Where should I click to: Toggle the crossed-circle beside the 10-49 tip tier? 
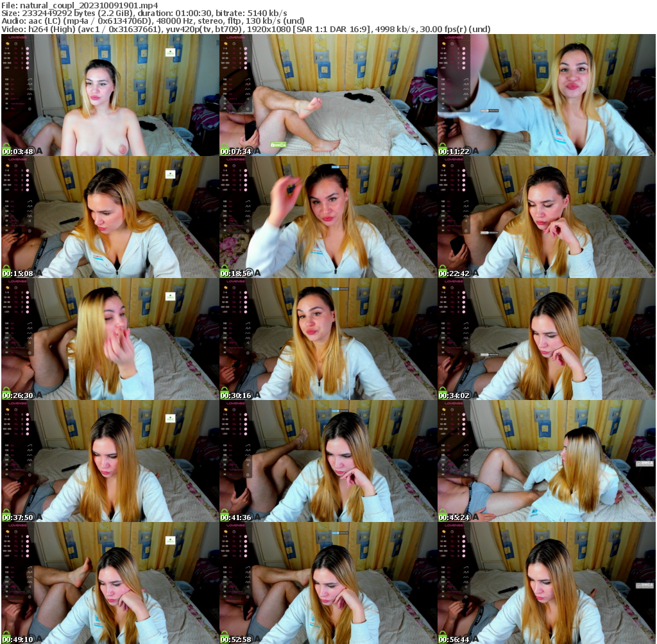28,53
